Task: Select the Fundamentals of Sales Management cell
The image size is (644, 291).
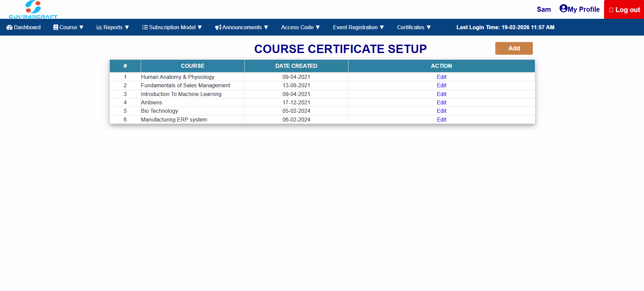Action: [x=192, y=86]
